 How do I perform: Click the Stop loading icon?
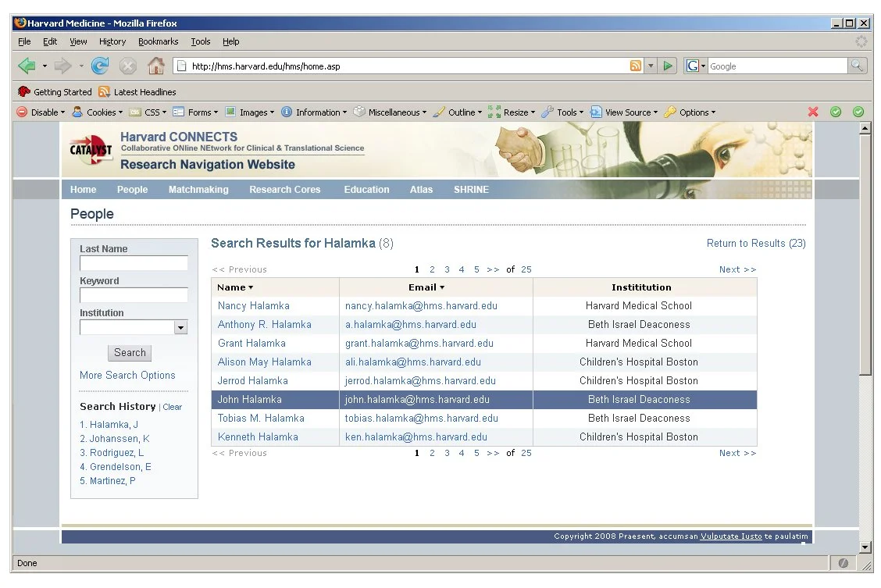click(128, 66)
